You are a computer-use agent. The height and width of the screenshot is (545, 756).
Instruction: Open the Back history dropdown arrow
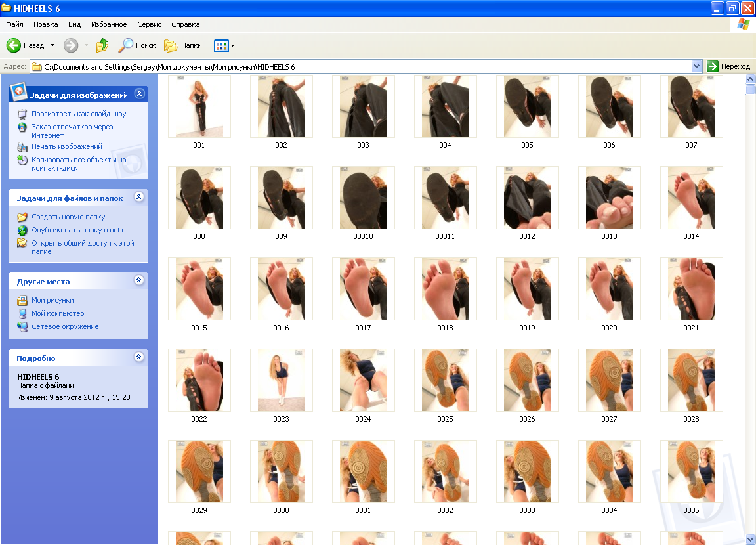(52, 45)
